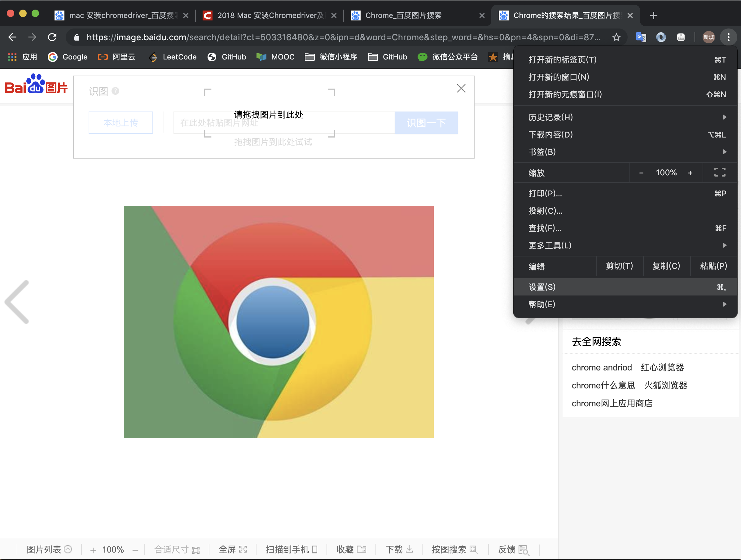Screen dimensions: 741x560
Task: Click 按图搜索 in bottom toolbar
Action: click(454, 549)
